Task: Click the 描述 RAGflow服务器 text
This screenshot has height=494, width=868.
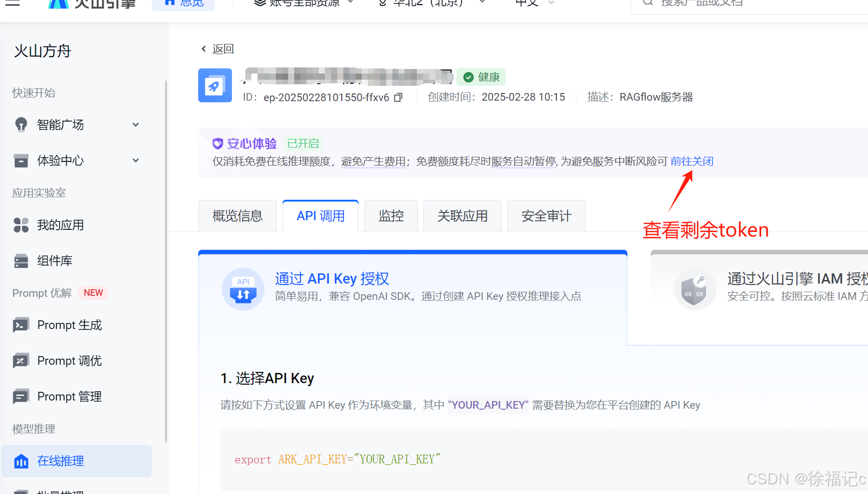Action: pyautogui.click(x=640, y=97)
